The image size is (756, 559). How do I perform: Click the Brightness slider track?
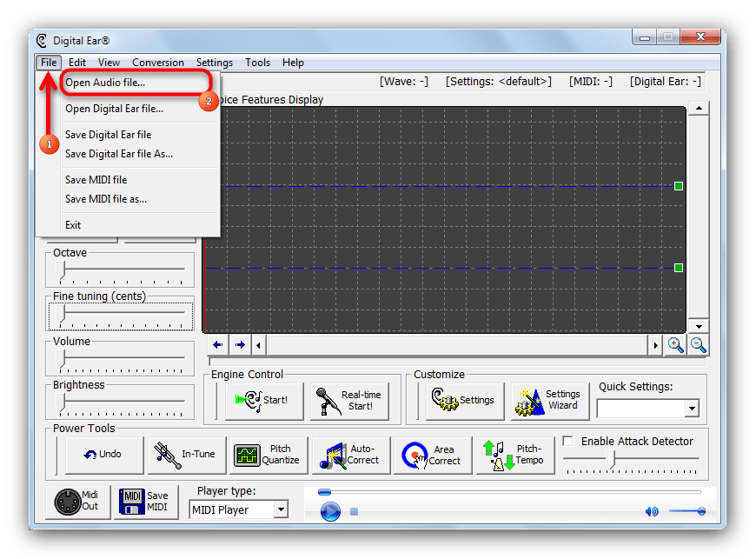[122, 401]
